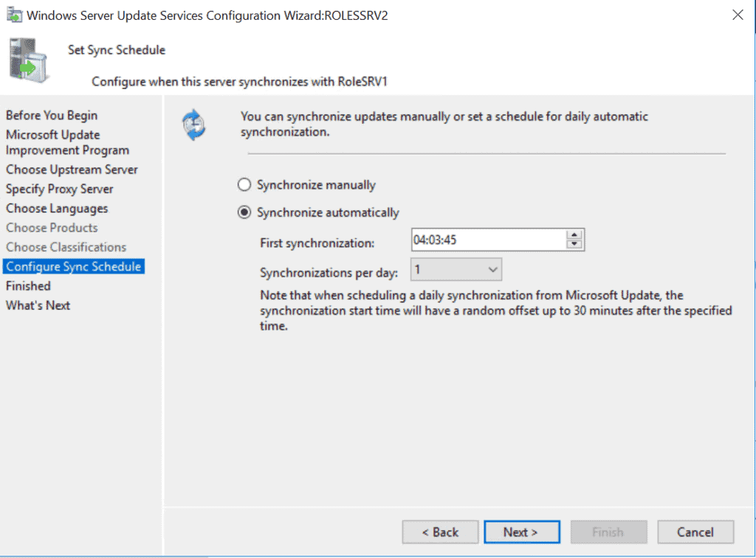Close the WSUS Configuration Wizard window
756x558 pixels.
[738, 15]
